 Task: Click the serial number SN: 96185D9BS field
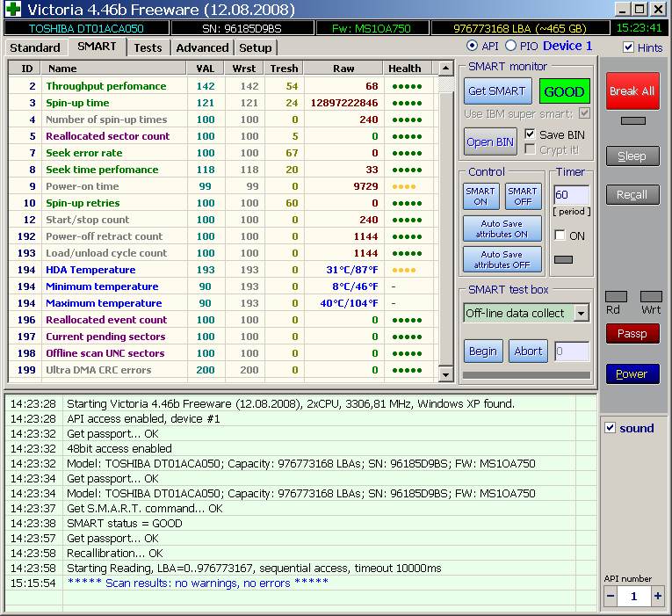[x=242, y=28]
